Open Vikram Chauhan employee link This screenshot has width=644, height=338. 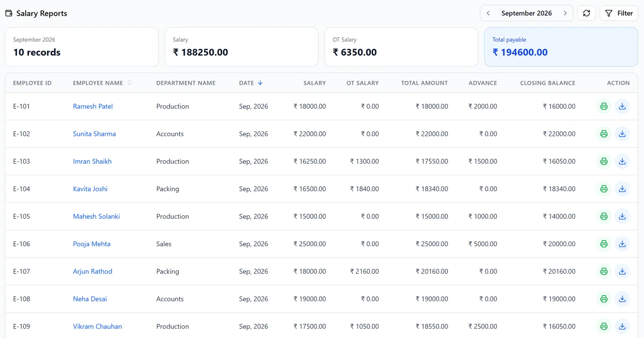tap(98, 327)
